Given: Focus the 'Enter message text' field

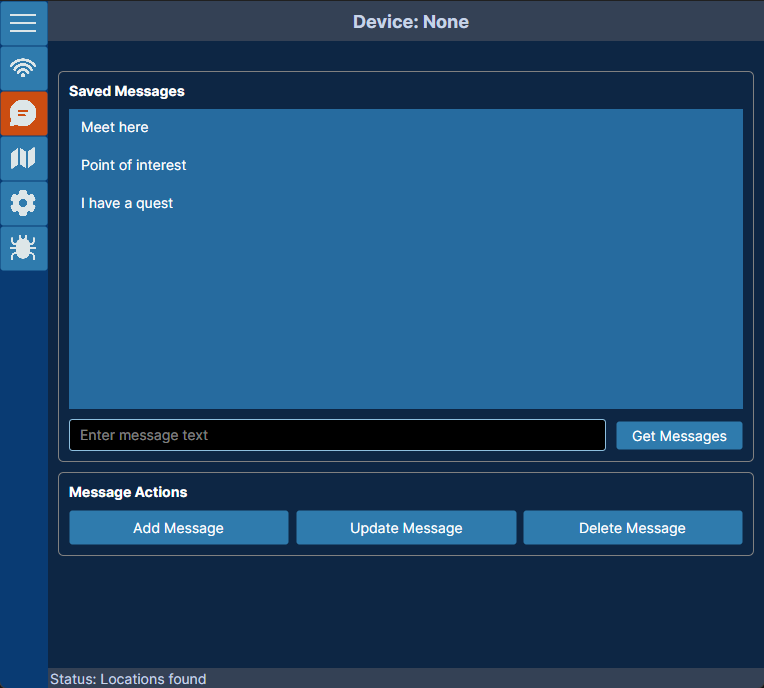Looking at the screenshot, I should click(337, 435).
